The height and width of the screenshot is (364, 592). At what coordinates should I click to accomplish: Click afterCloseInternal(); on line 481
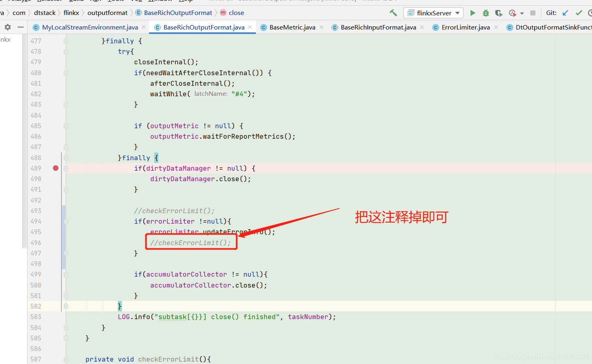[x=192, y=83]
